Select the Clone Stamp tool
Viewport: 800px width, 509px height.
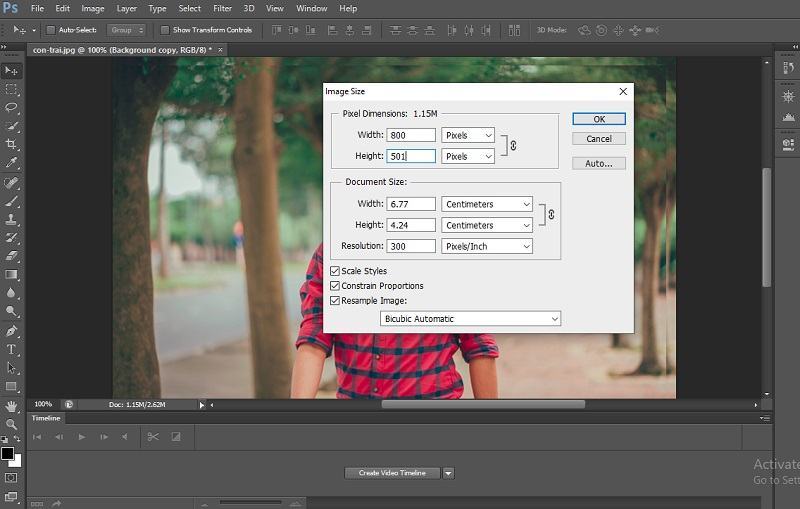(x=11, y=219)
